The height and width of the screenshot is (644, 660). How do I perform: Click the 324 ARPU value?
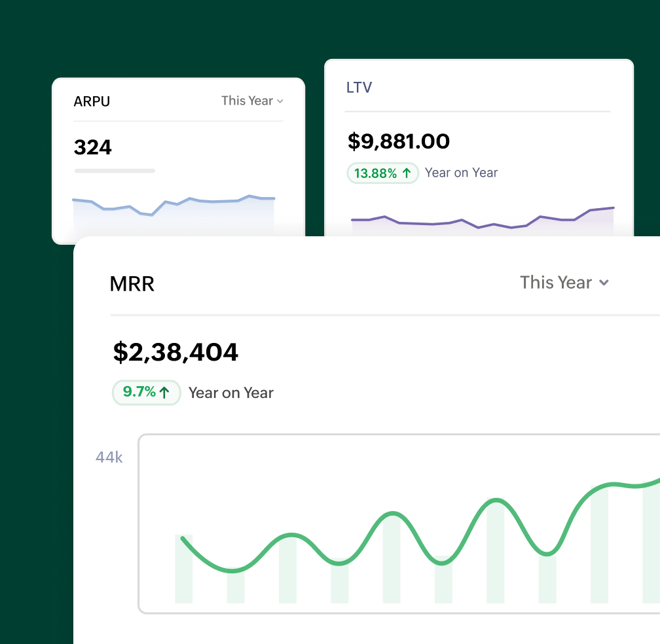(92, 147)
